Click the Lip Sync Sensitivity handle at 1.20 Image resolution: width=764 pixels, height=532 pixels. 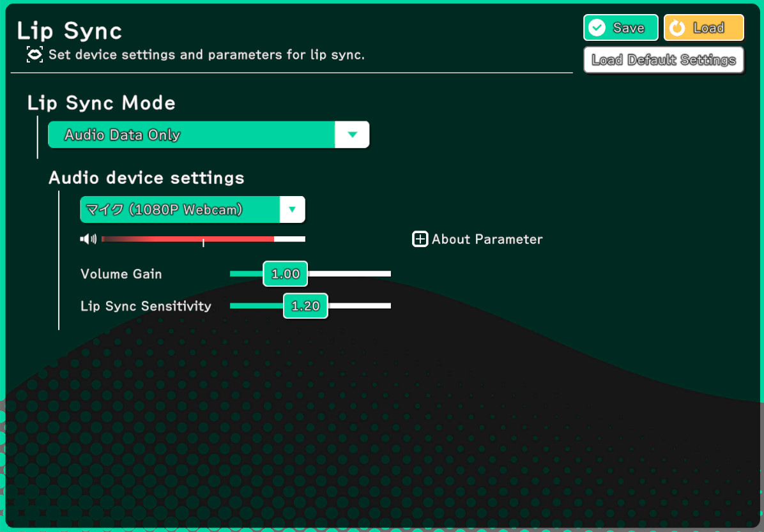pos(305,307)
